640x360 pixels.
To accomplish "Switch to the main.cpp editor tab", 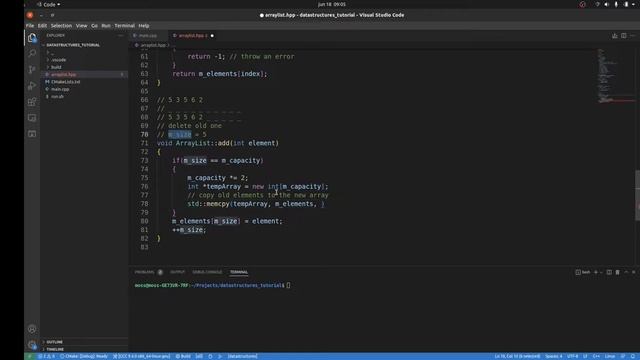I will coord(148,36).
